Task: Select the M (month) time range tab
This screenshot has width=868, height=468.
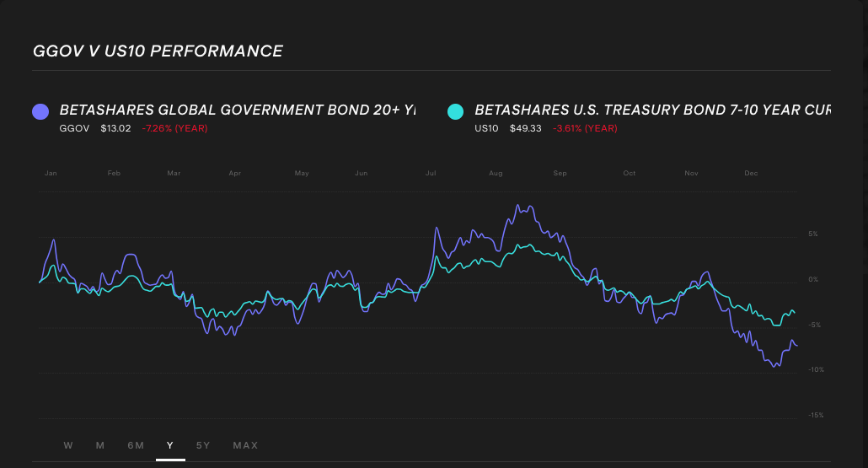Action: pos(100,445)
